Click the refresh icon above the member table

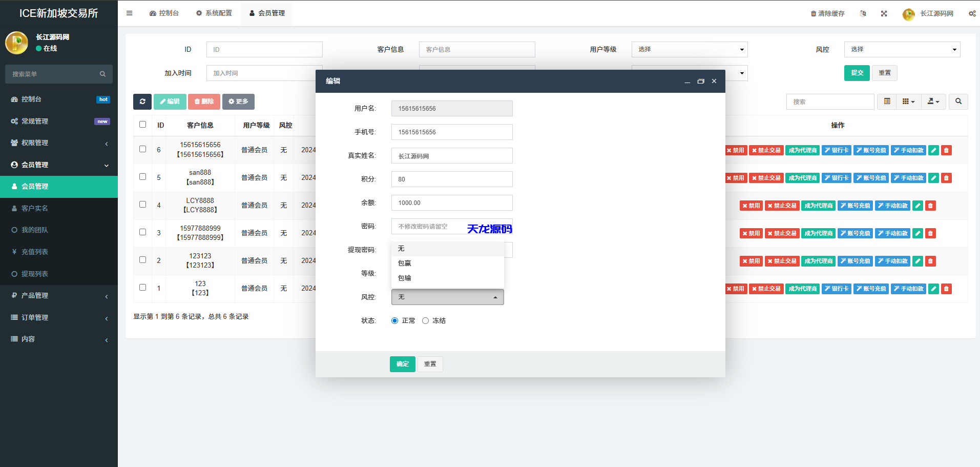[x=142, y=101]
